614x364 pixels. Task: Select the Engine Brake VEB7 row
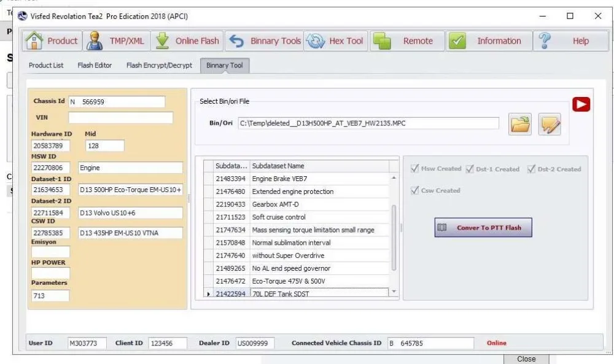pyautogui.click(x=296, y=179)
